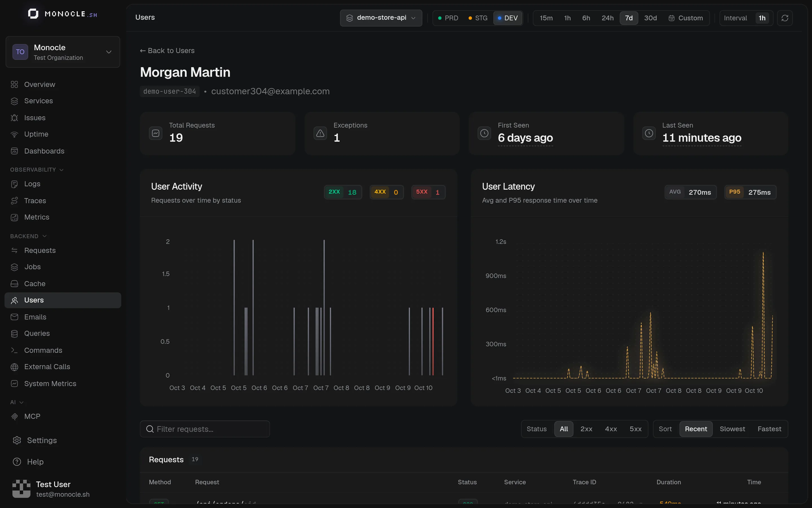The image size is (812, 508).
Task: Toggle the 5XX series badge
Action: tap(428, 192)
